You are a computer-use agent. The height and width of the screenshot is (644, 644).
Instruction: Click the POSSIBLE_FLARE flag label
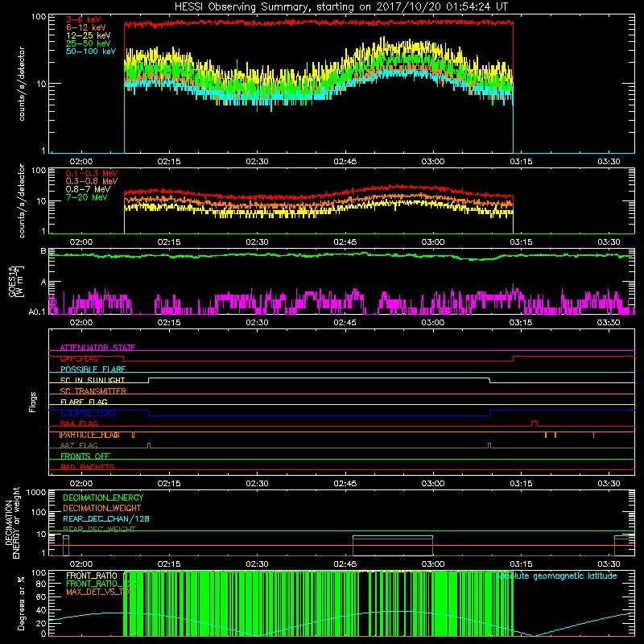[x=93, y=369]
